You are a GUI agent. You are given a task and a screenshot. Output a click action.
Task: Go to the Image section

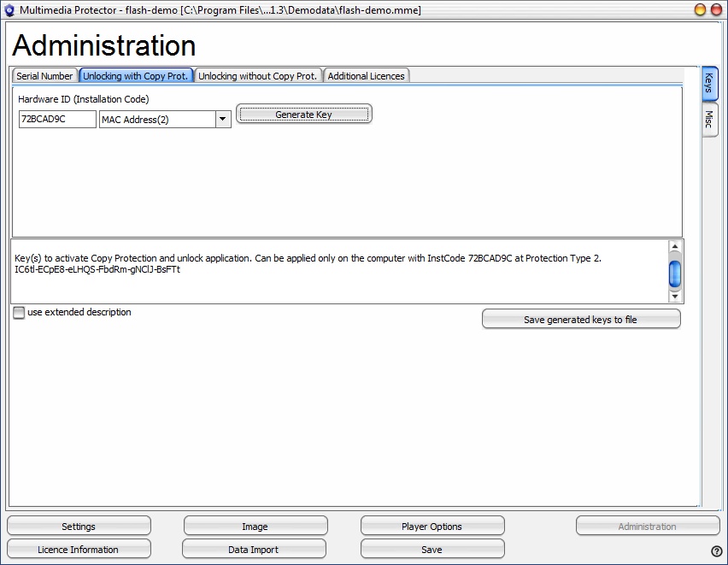tap(255, 527)
